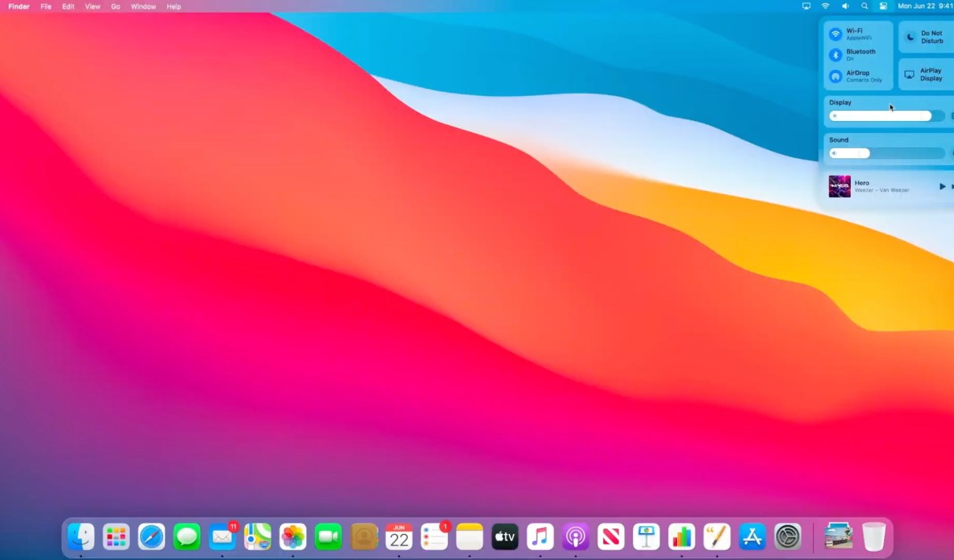
Task: Open Numbers in the Dock
Action: tap(682, 537)
